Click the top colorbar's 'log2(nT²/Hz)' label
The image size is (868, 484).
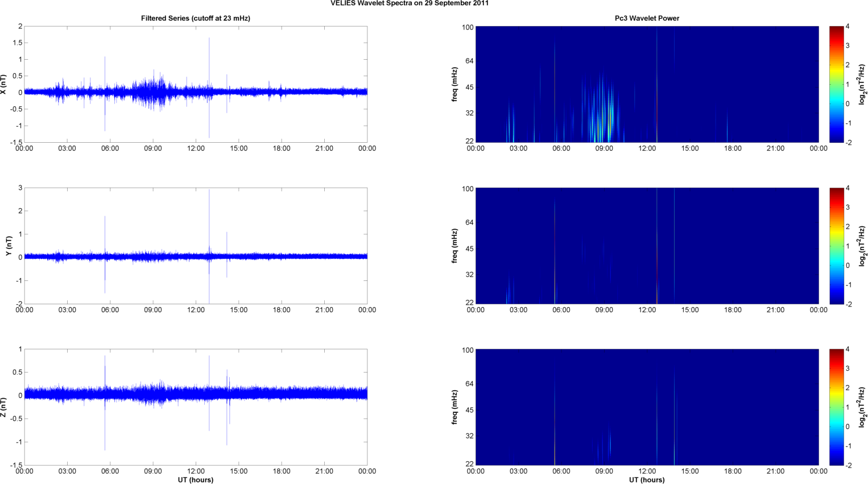point(863,84)
